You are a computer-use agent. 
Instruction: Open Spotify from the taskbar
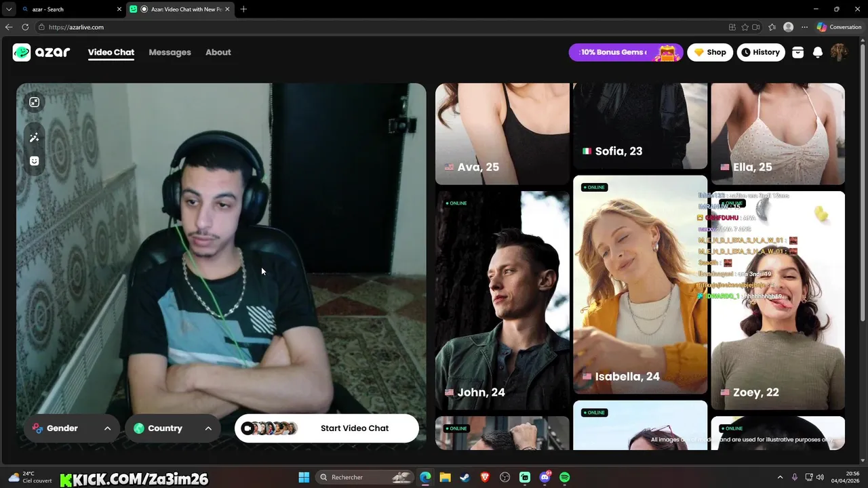click(565, 477)
